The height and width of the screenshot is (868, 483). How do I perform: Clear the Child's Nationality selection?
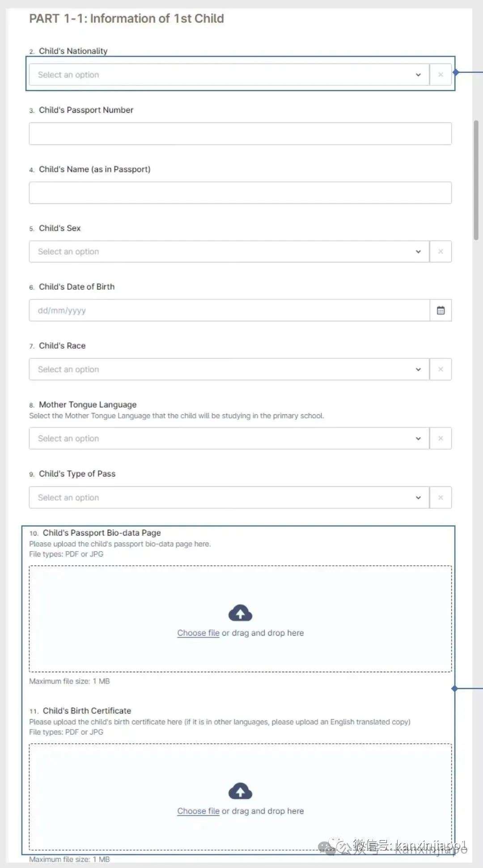[441, 75]
